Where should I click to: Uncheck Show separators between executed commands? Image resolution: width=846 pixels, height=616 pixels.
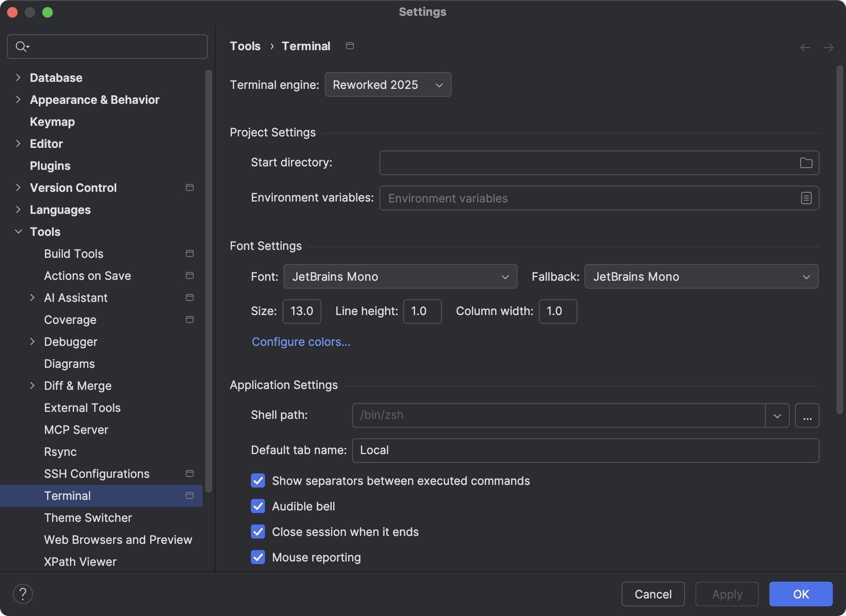click(x=258, y=480)
